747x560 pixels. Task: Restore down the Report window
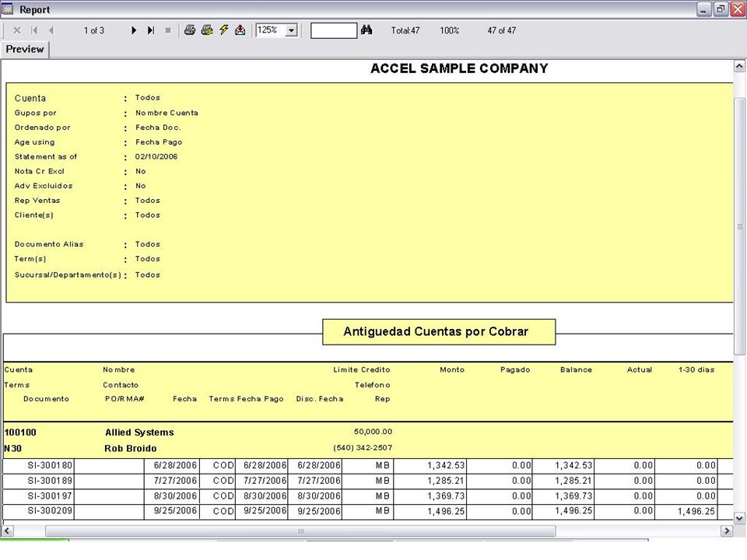point(721,9)
